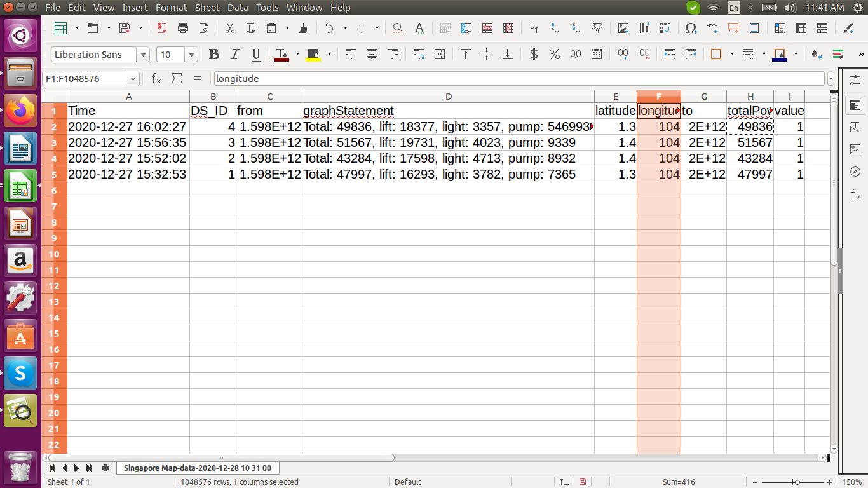This screenshot has width=868, height=488.
Task: Insert an image into the sheet
Action: [x=623, y=28]
